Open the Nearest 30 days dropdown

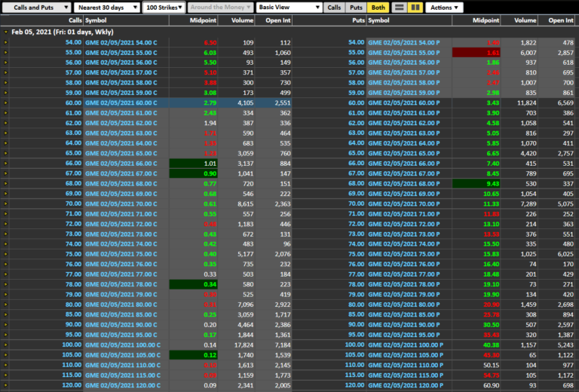106,8
